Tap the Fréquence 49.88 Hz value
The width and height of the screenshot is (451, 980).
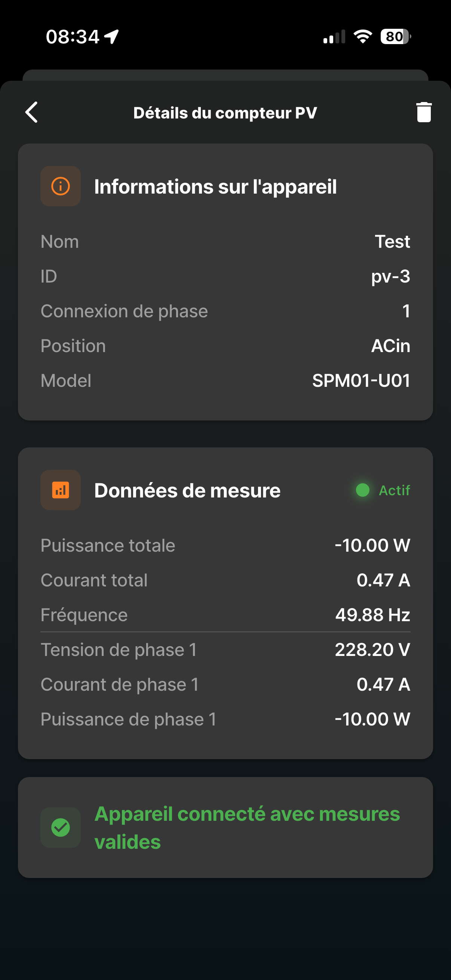tap(372, 615)
